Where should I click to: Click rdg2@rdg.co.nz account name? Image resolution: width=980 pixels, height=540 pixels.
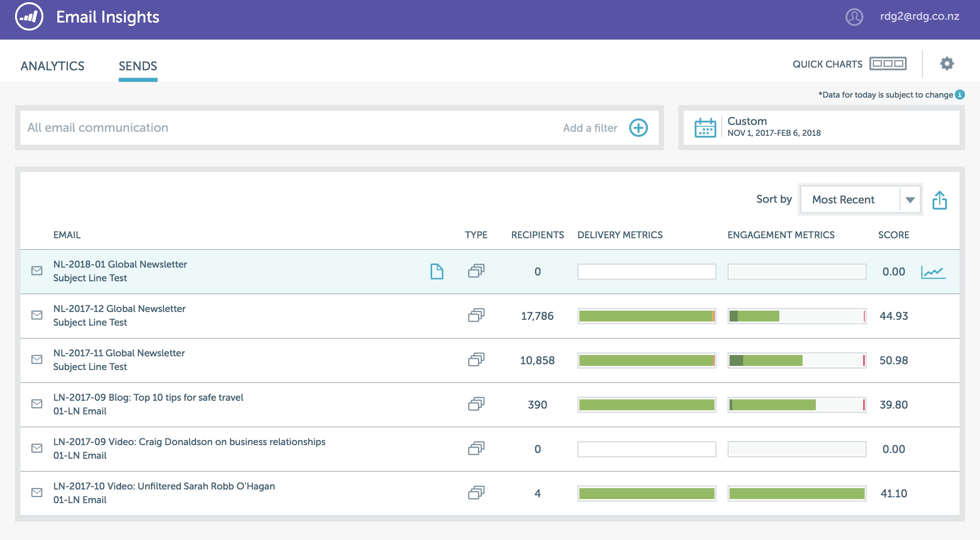[919, 16]
